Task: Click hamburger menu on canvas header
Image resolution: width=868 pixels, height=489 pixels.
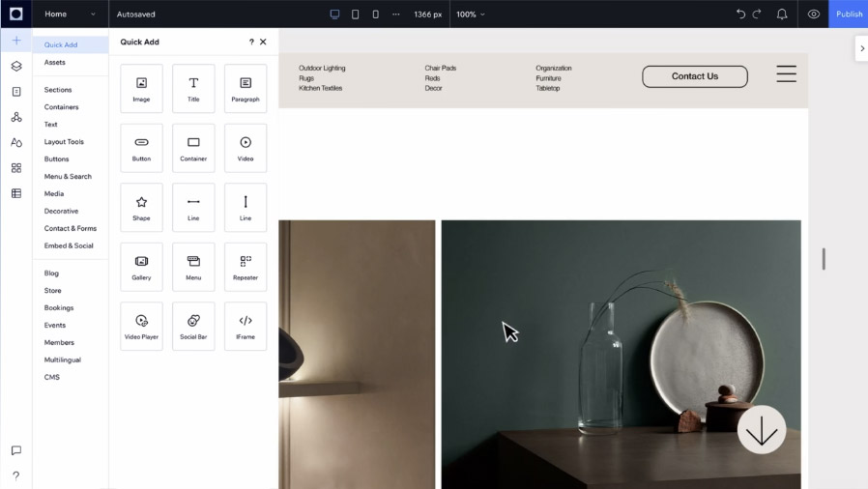Action: pos(786,73)
